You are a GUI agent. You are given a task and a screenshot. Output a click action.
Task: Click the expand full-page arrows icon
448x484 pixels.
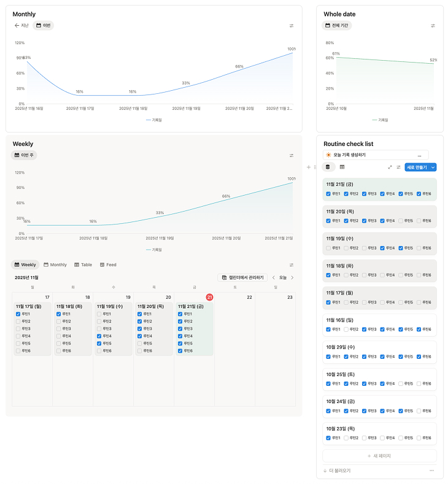390,167
